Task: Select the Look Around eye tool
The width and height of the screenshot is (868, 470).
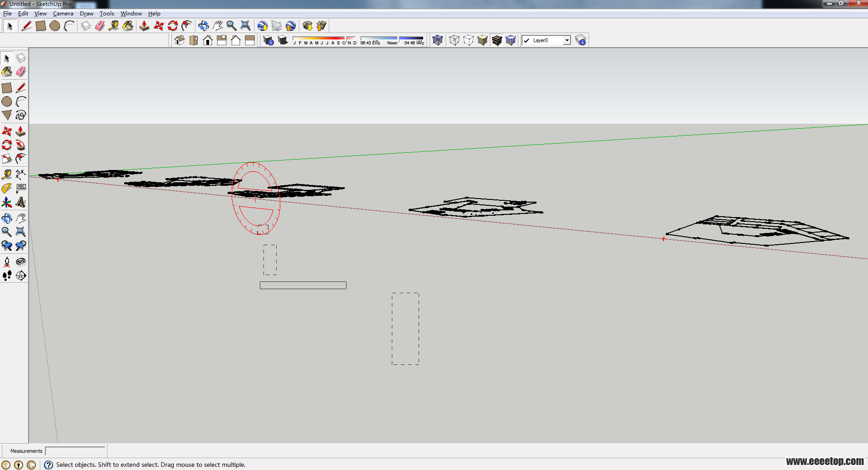Action: pos(21,262)
